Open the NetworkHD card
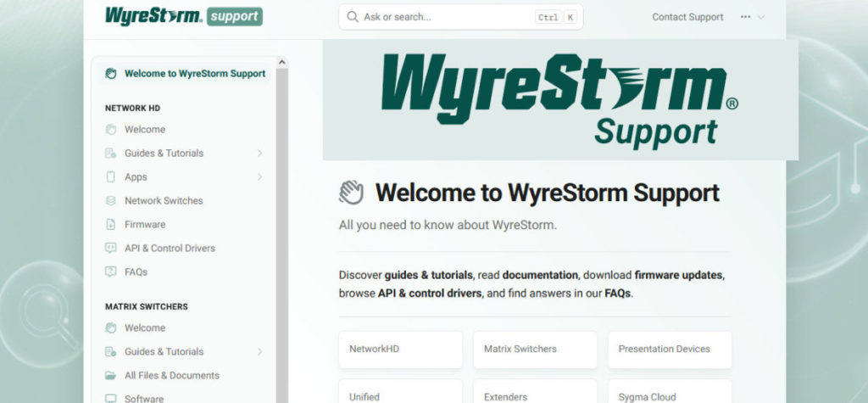Screen dimensions: 868x403 click(400, 350)
